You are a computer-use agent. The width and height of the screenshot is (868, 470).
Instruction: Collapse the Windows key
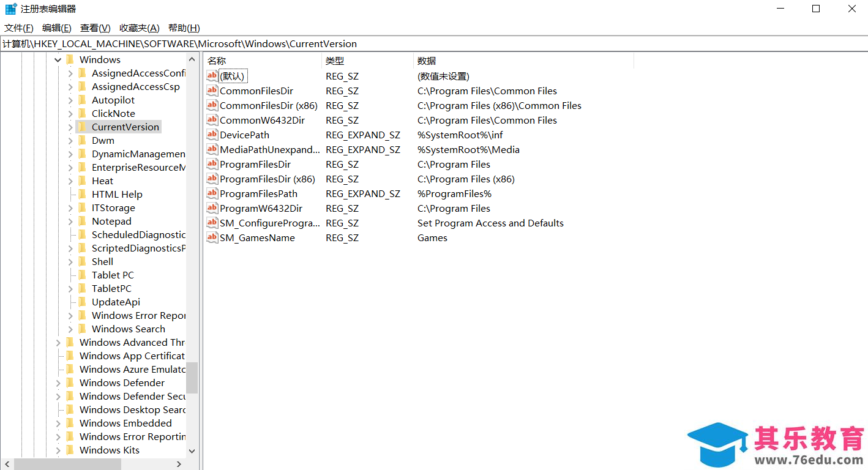coord(58,60)
